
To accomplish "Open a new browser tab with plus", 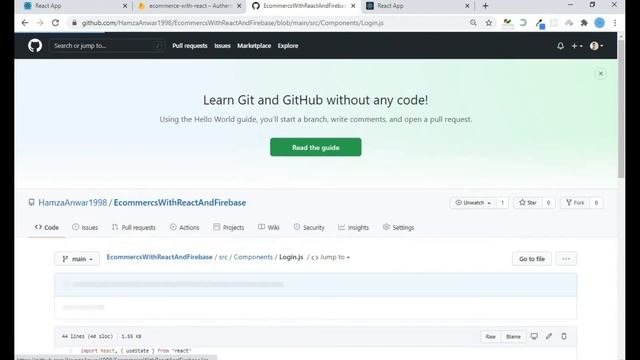I will pyautogui.click(x=485, y=6).
